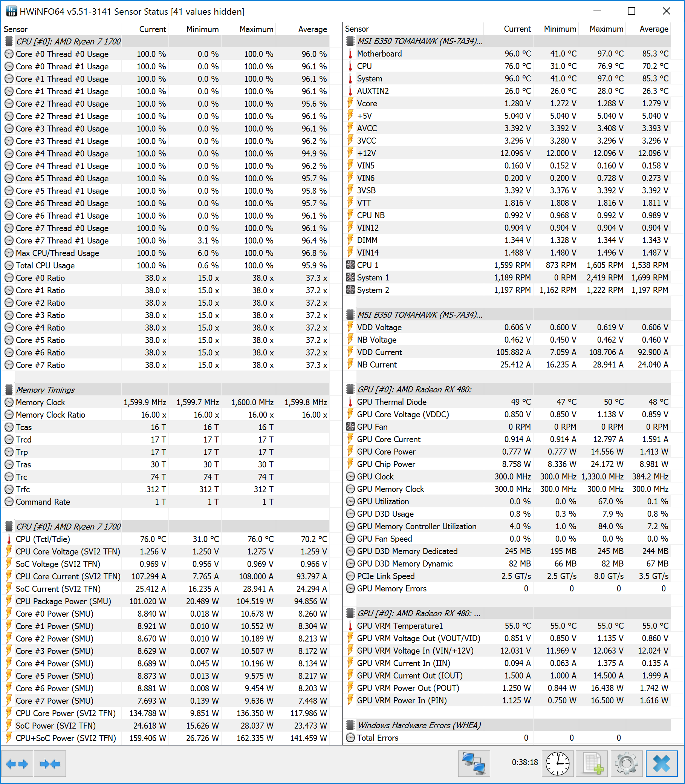Select the Core #0 Thread #0 Usage row

coord(166,54)
